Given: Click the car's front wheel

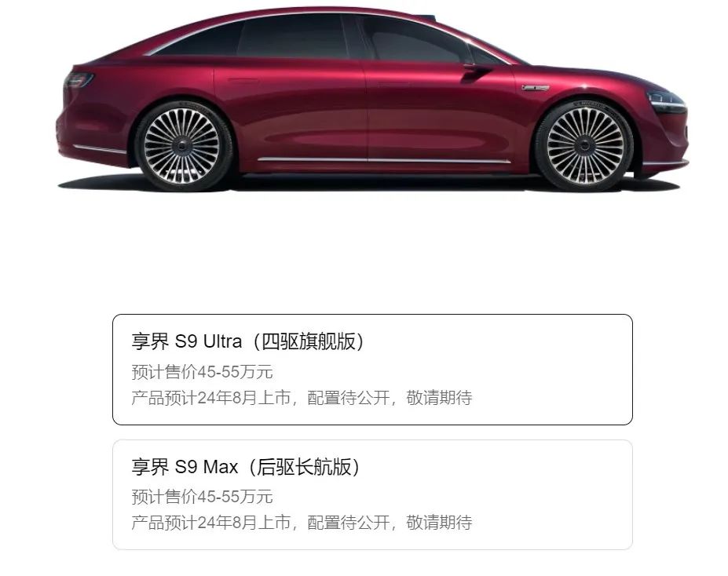Looking at the screenshot, I should click(584, 145).
